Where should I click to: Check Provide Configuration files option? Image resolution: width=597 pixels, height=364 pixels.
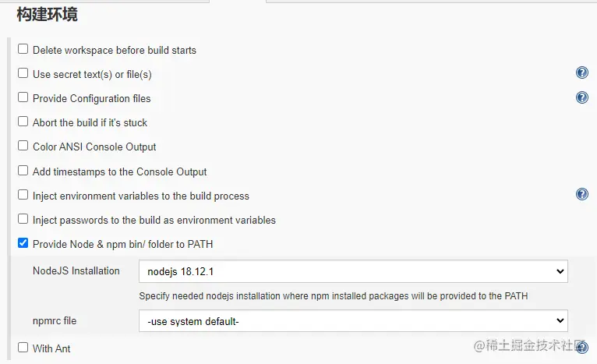coord(23,98)
